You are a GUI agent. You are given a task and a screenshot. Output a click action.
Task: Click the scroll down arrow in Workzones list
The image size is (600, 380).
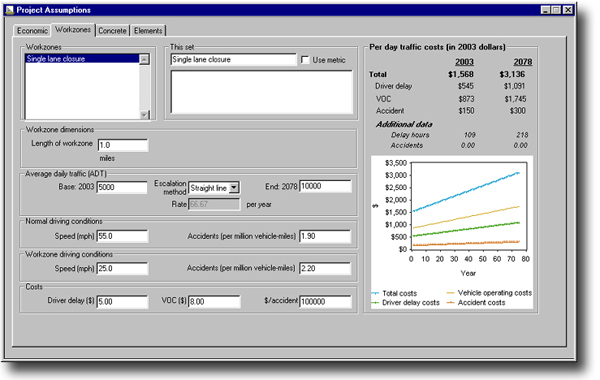(144, 114)
